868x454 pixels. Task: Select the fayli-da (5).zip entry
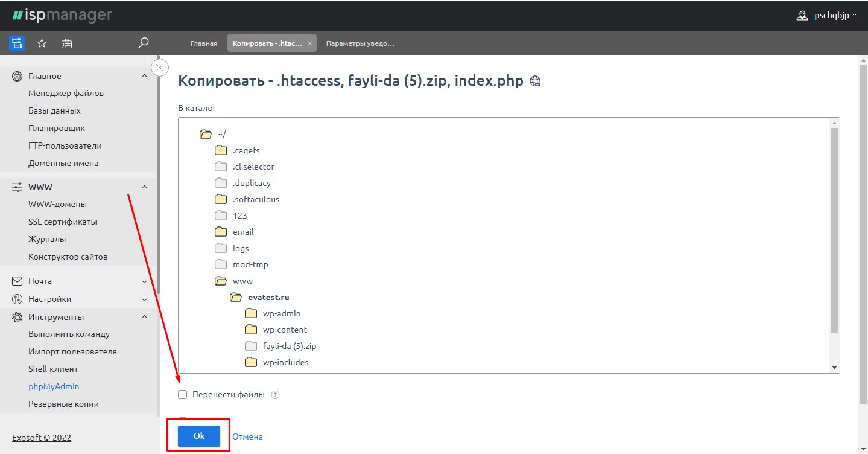[280, 346]
